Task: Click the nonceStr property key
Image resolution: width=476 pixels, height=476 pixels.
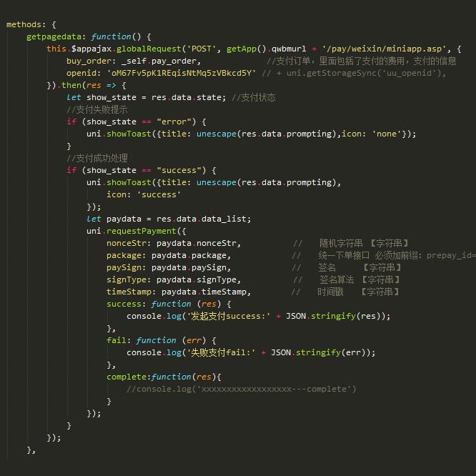Action: coord(127,243)
